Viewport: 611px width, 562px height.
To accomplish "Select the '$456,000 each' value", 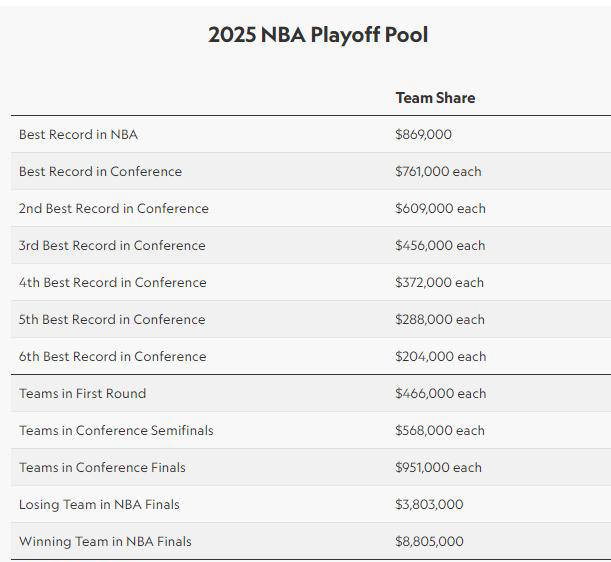I will [440, 246].
